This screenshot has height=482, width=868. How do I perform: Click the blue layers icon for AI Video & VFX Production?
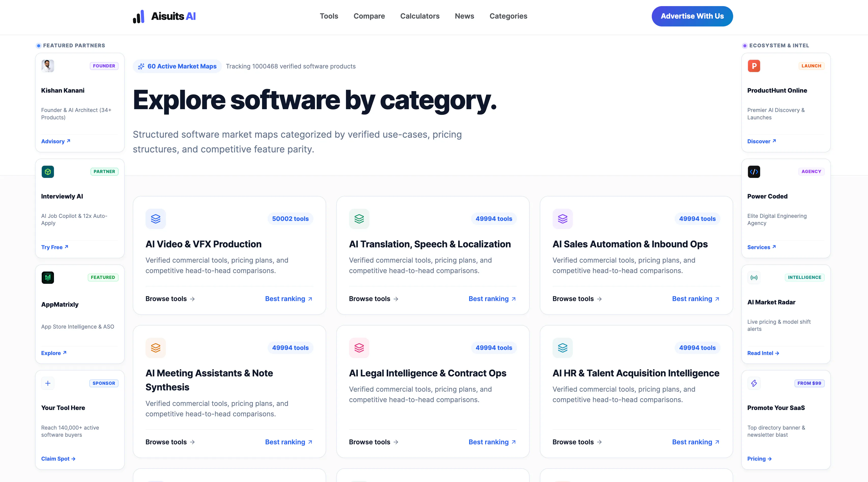tap(156, 219)
